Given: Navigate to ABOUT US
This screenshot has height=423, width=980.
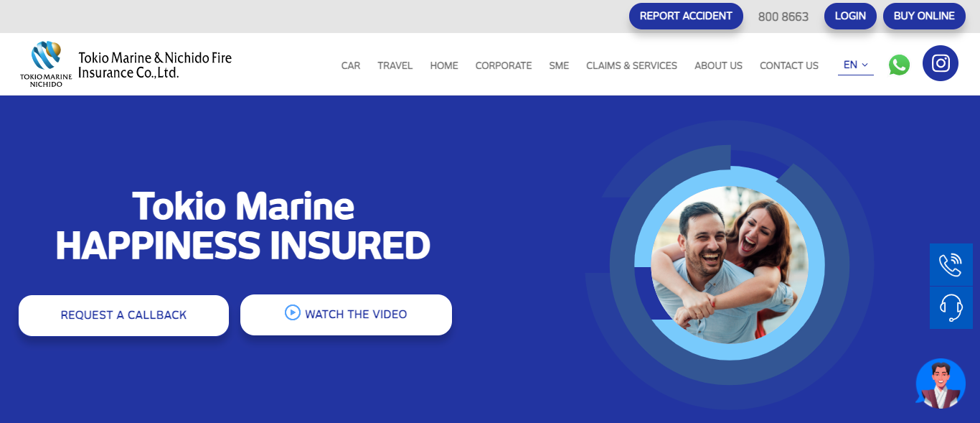Looking at the screenshot, I should (718, 65).
